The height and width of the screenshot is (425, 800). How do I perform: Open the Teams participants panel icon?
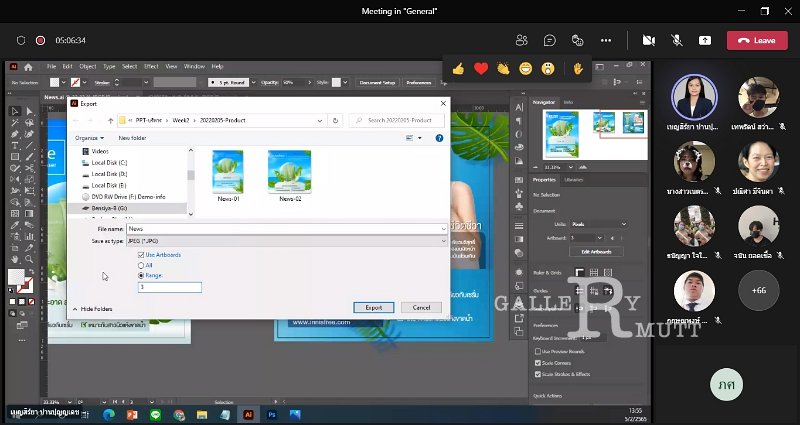(x=521, y=40)
